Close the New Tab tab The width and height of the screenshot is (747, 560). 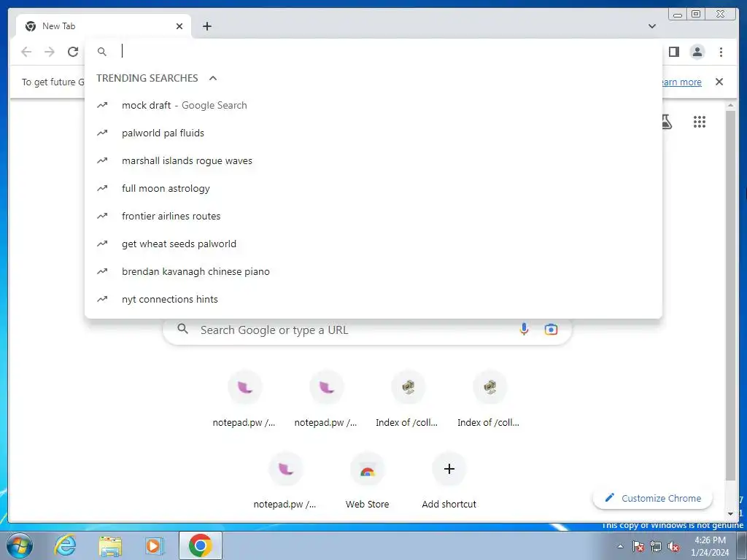[179, 26]
